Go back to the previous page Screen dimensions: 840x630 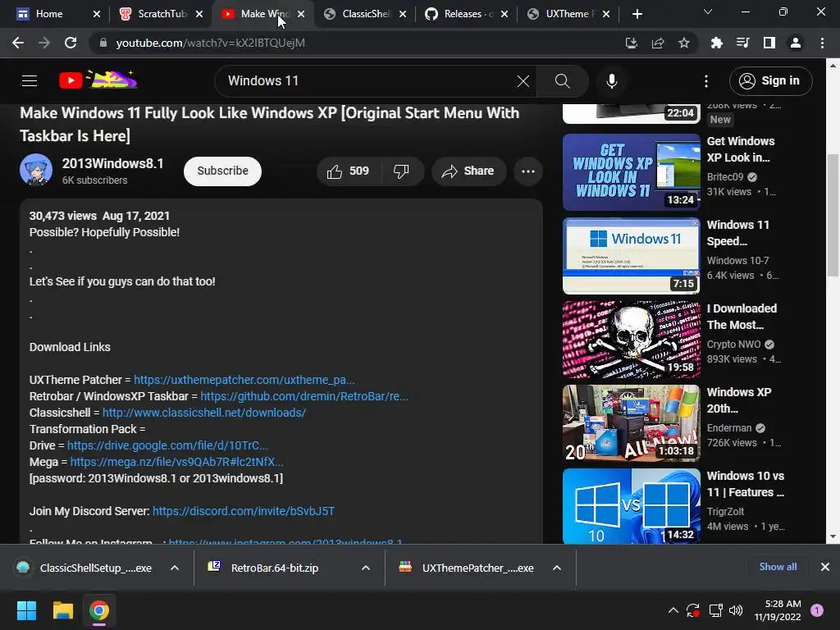tap(18, 43)
